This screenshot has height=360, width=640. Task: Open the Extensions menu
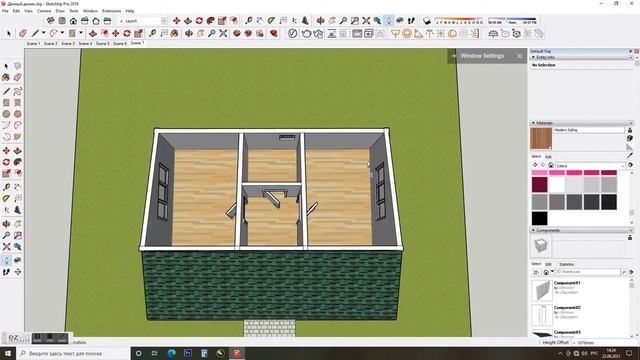point(111,11)
